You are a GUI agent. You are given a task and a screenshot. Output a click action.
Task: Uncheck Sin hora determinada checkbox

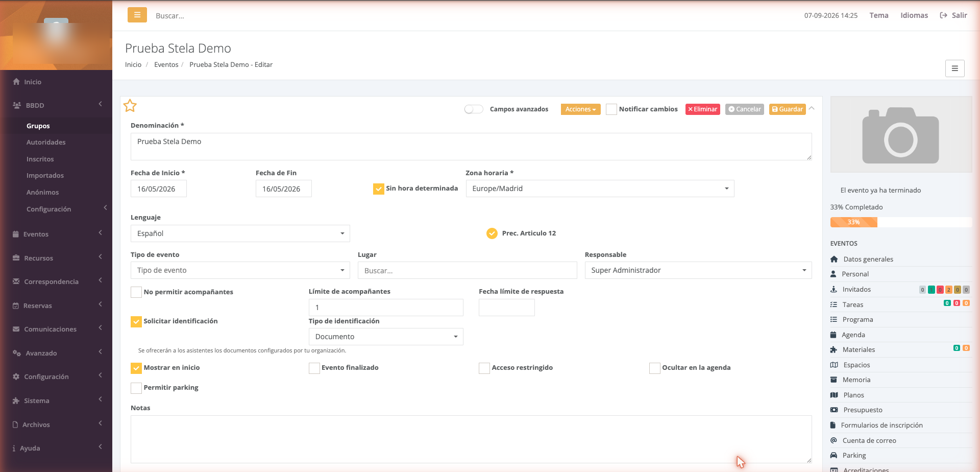point(379,189)
